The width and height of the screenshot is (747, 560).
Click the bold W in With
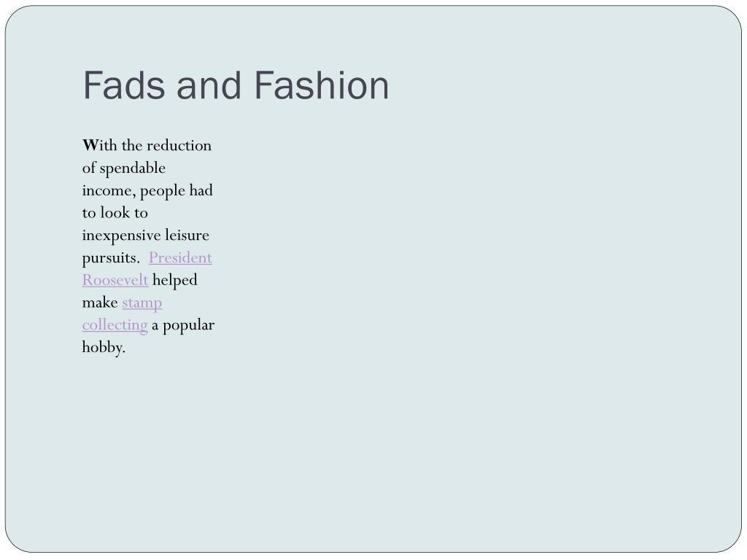[x=90, y=145]
